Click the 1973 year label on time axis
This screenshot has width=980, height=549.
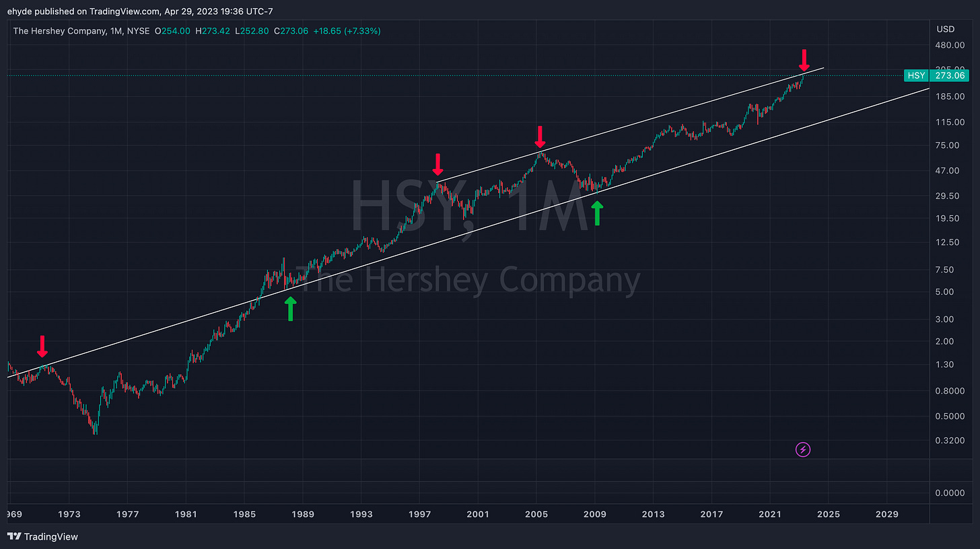69,514
